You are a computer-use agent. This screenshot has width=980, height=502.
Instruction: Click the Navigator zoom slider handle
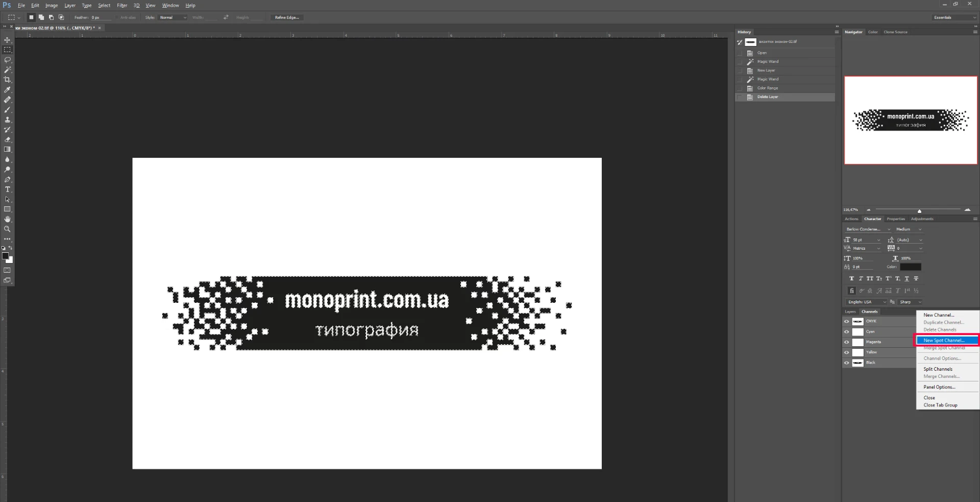coord(919,211)
